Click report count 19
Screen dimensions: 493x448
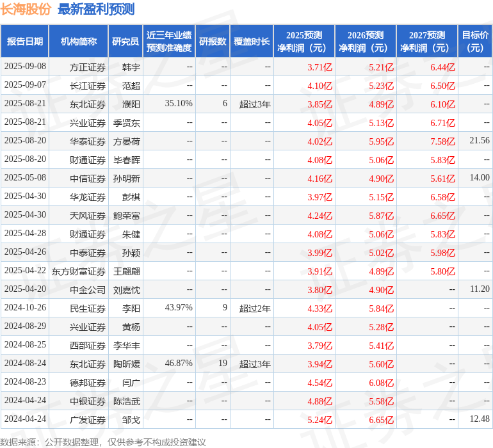(x=223, y=363)
